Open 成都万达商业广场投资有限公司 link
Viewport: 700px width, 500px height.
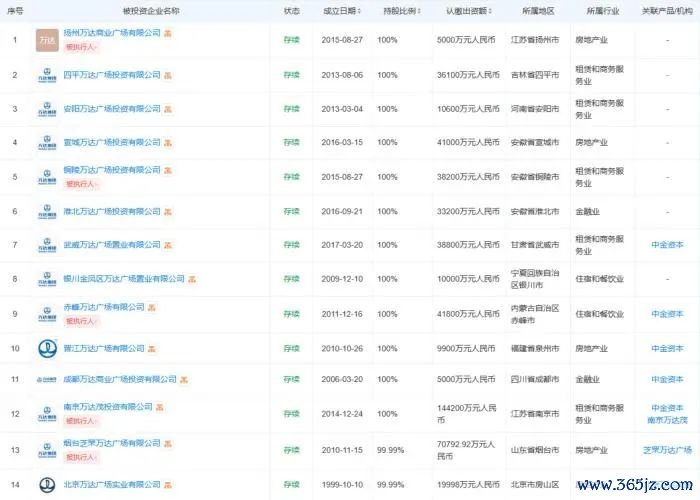point(120,379)
